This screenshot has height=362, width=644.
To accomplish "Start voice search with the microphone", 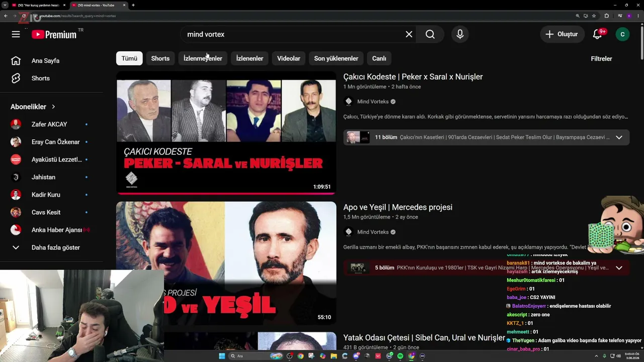I will tap(460, 34).
